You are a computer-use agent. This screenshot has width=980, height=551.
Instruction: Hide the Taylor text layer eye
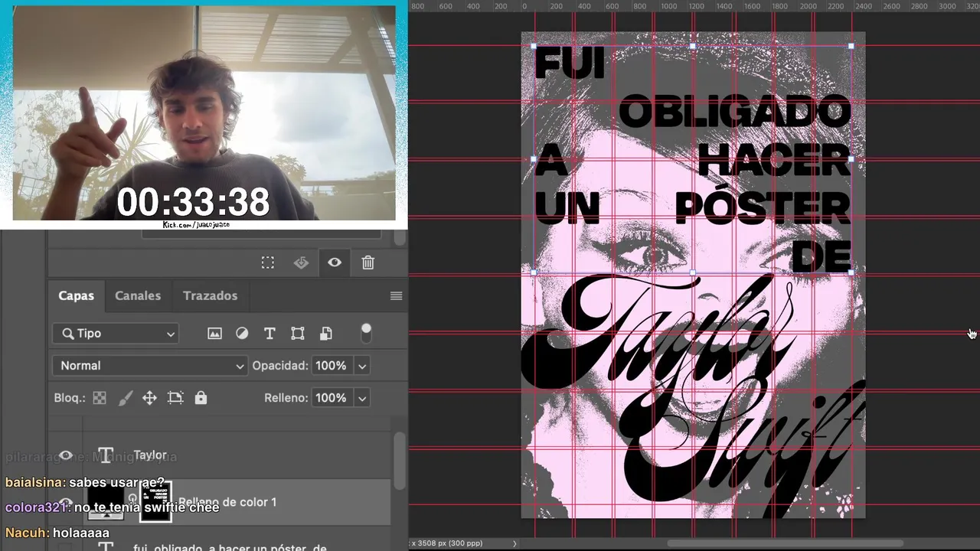pos(67,455)
